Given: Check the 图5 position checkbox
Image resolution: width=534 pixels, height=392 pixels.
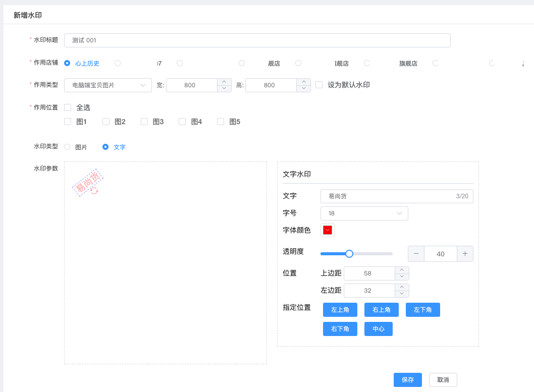Looking at the screenshot, I should 221,122.
